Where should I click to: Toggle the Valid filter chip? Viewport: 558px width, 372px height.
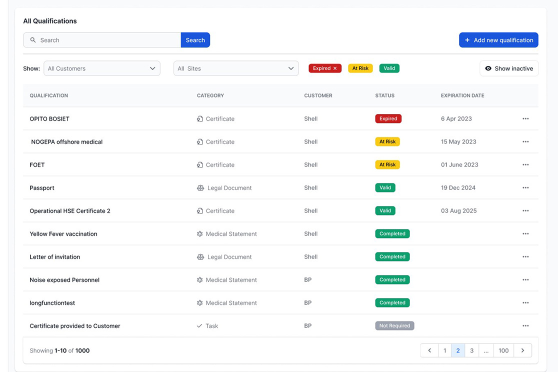tap(389, 68)
